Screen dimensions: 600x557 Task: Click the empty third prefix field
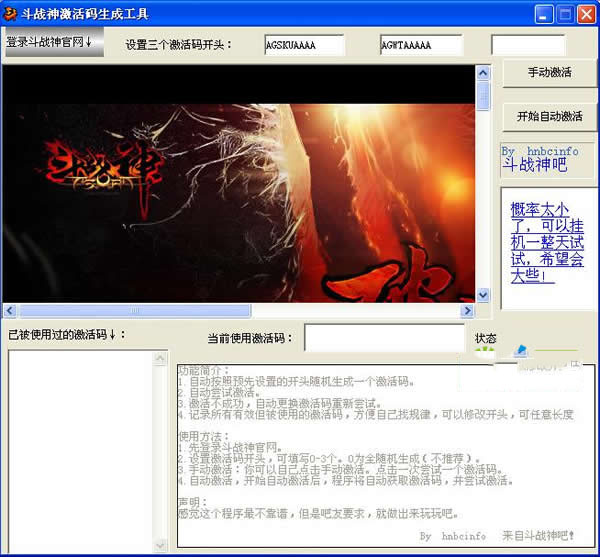pyautogui.click(x=528, y=45)
